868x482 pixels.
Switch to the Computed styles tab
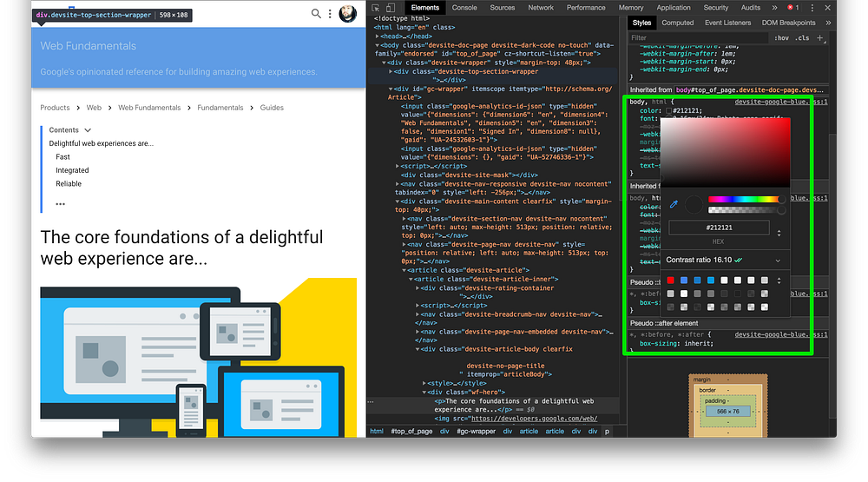point(678,23)
